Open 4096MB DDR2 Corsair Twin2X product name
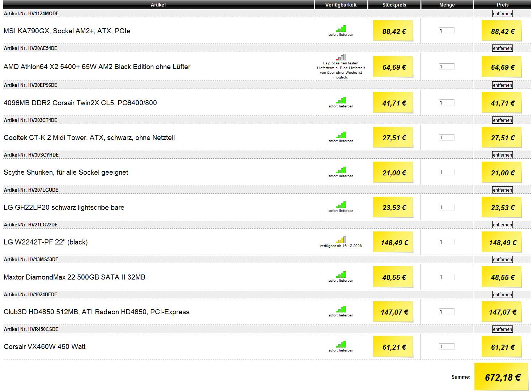Image resolution: width=532 pixels, height=392 pixels. 80,103
